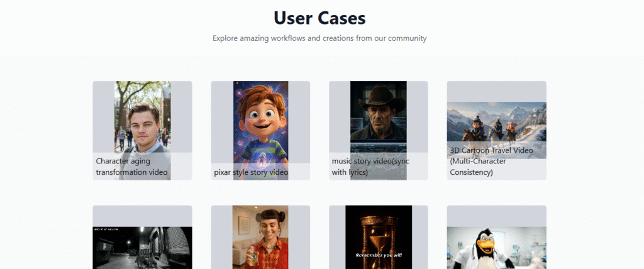Click gray panel left of Pixar boy image
Viewport: 644px width, 269px height.
coord(221,119)
